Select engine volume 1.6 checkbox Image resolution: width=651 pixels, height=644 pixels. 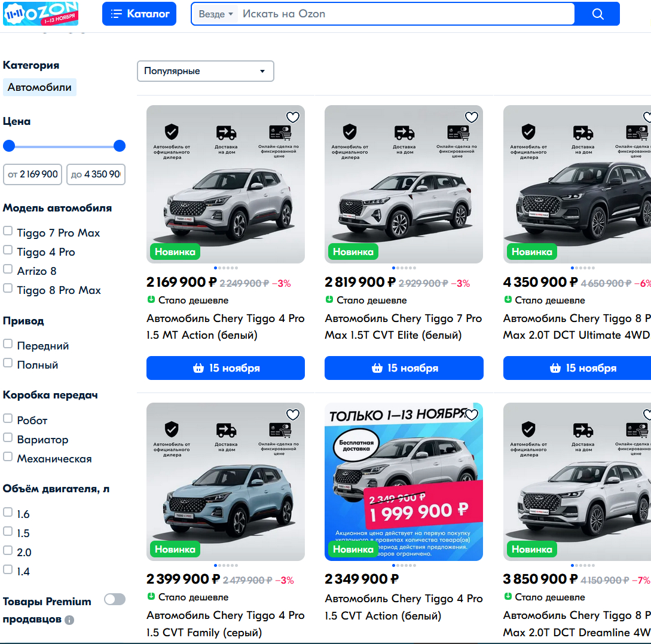[8, 513]
